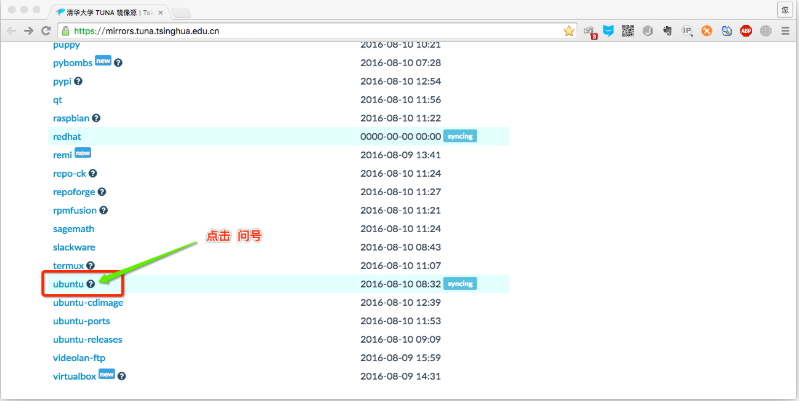Click the IP lookup extension icon

pyautogui.click(x=687, y=31)
